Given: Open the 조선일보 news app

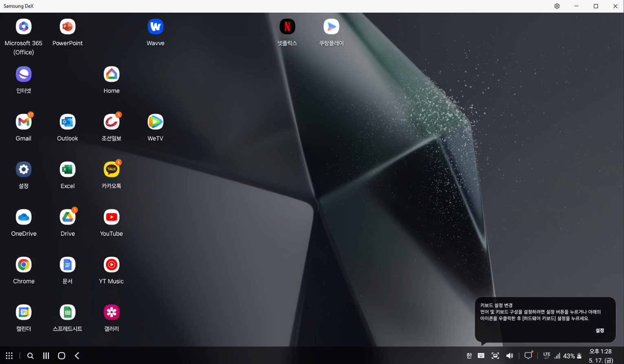Looking at the screenshot, I should click(112, 122).
